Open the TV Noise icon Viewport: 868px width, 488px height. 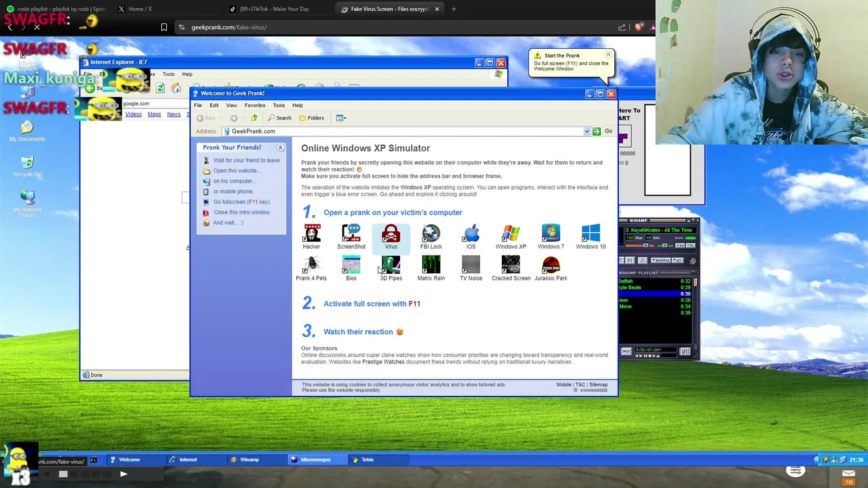(471, 268)
